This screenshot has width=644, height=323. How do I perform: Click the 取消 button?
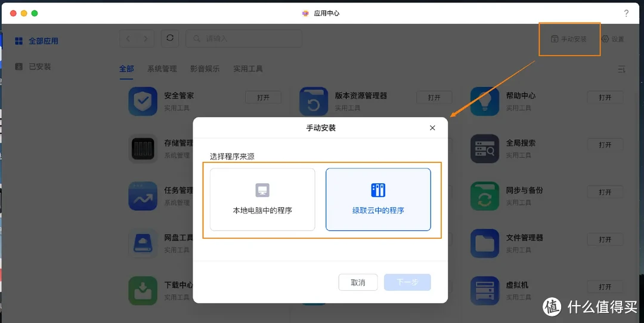click(358, 282)
